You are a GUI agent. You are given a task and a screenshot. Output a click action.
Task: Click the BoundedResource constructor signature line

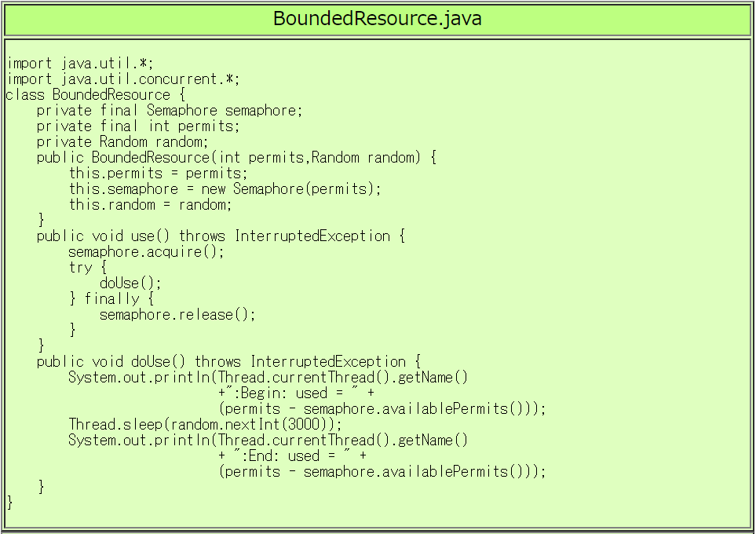pyautogui.click(x=236, y=158)
